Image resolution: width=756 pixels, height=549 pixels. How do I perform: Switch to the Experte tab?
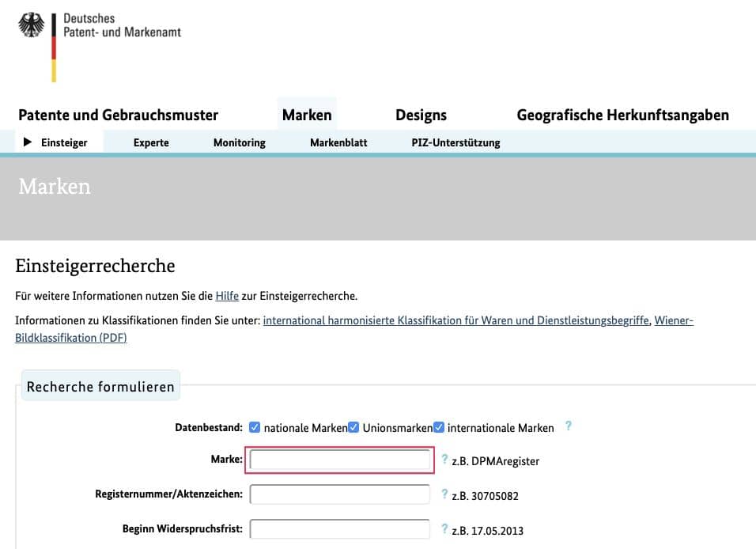151,142
